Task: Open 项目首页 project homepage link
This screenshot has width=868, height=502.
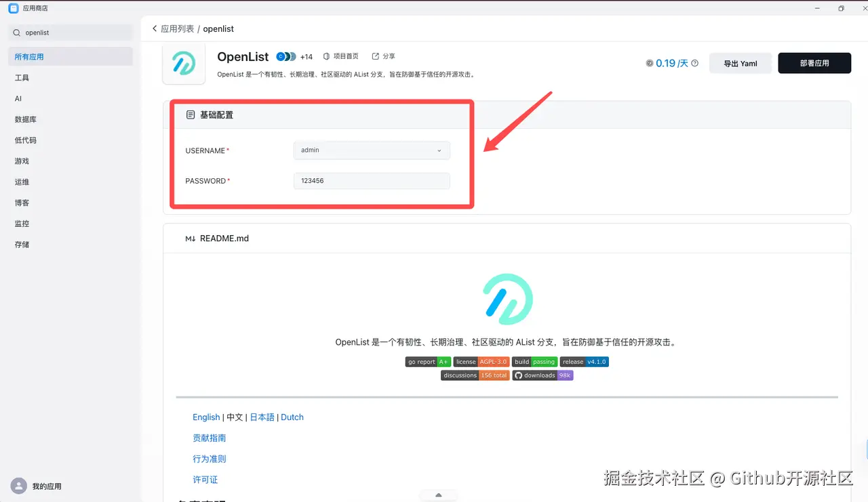Action: pos(340,56)
